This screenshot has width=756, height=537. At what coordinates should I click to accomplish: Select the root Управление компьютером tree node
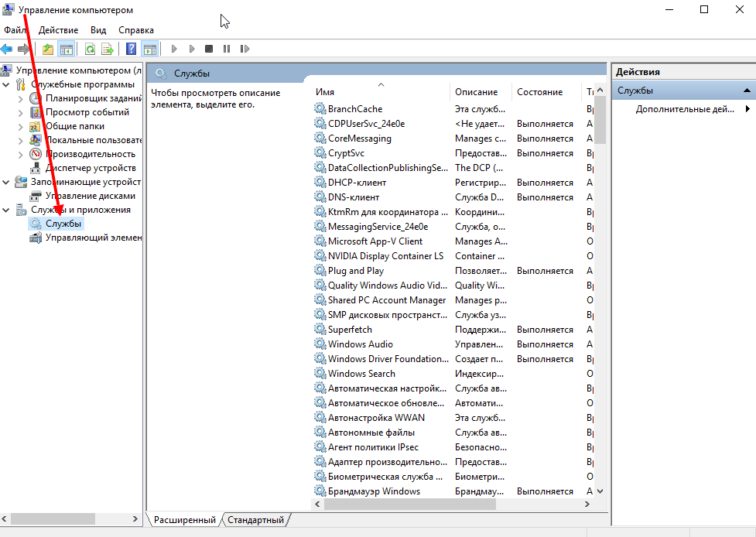(78, 70)
